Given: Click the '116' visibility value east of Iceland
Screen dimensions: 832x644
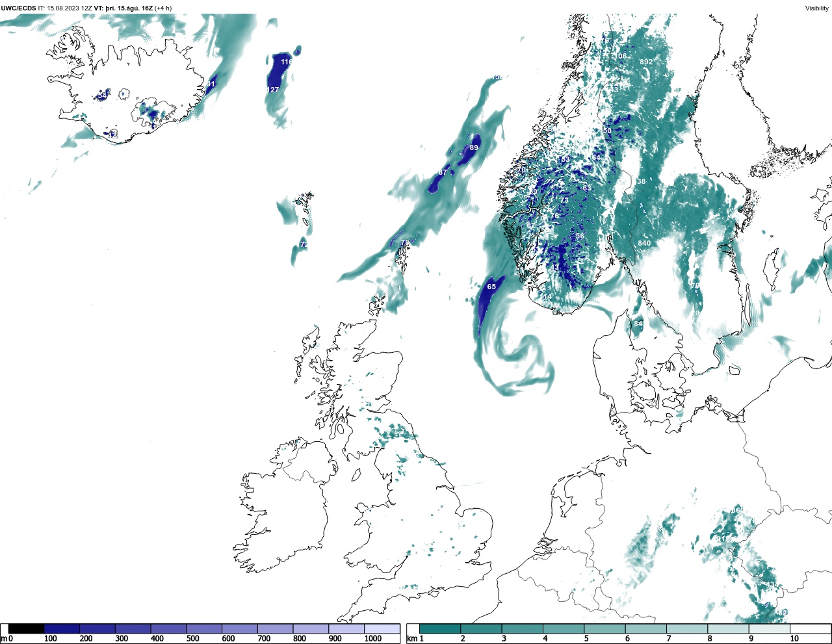Looking at the screenshot, I should click(287, 62).
